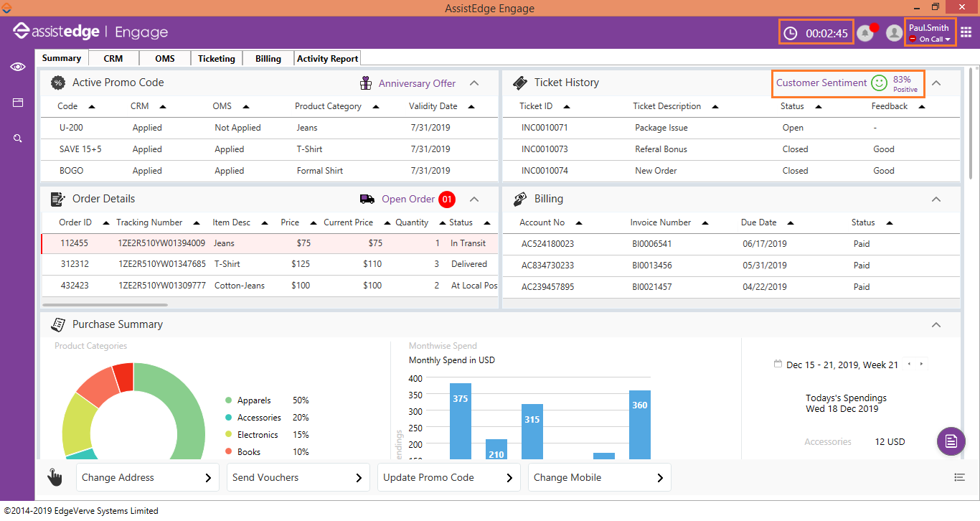This screenshot has width=980, height=521.
Task: Click the red Open Order count badge
Action: (x=447, y=199)
